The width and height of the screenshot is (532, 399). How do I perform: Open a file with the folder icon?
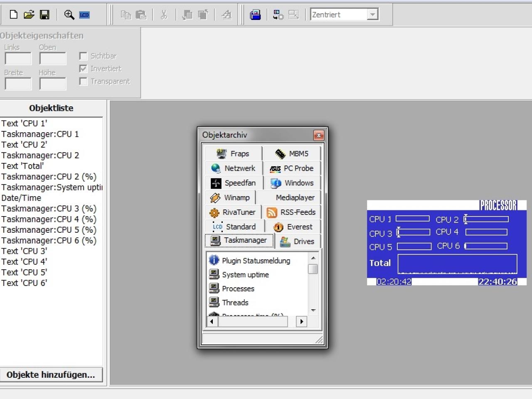coord(29,15)
